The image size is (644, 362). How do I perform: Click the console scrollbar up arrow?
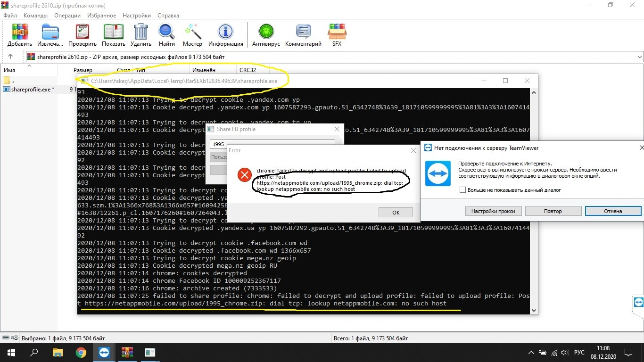pos(534,92)
